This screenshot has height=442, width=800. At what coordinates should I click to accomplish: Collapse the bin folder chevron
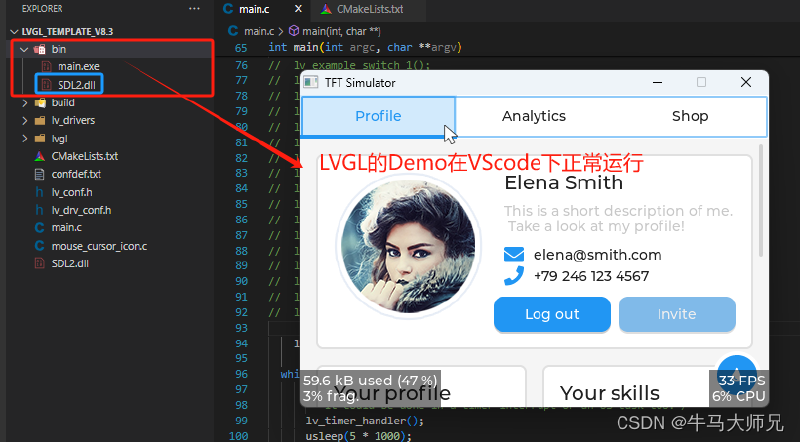[24, 50]
